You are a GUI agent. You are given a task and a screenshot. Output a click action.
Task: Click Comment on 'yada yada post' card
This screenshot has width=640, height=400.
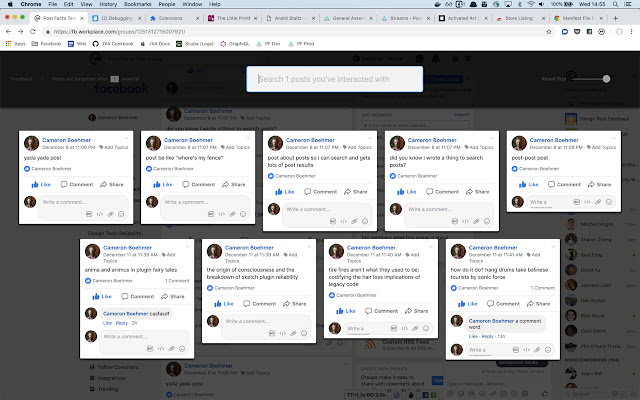[x=77, y=184]
